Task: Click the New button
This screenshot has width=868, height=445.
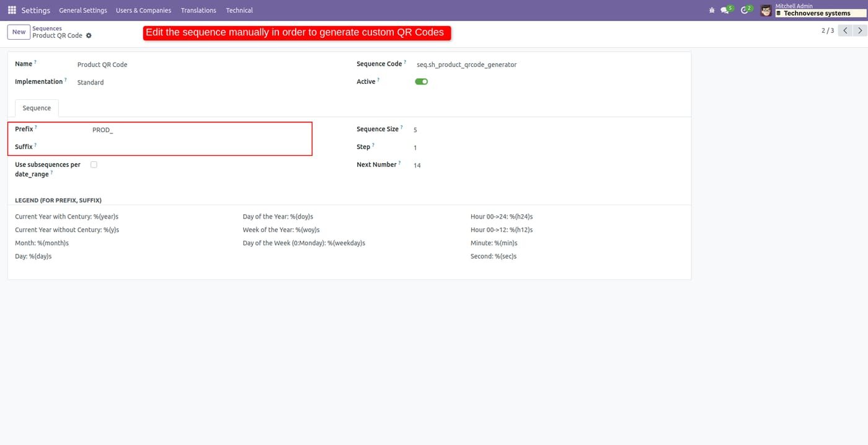Action: pyautogui.click(x=19, y=32)
